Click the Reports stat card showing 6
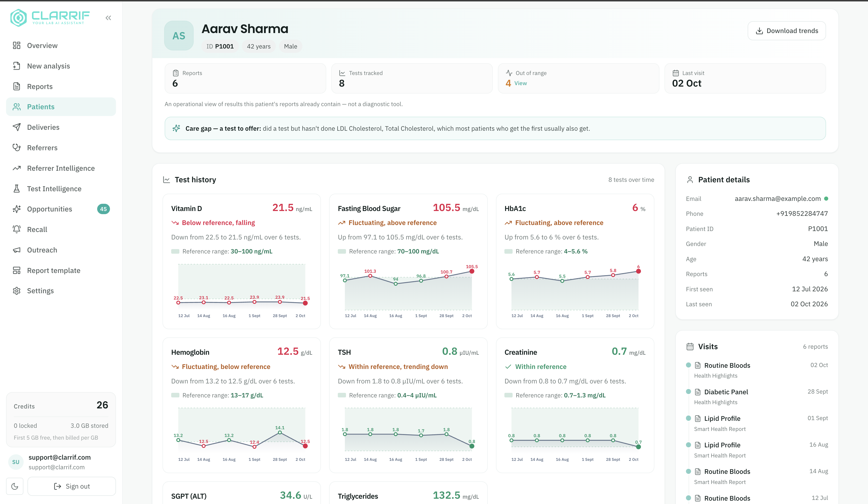 tap(245, 78)
